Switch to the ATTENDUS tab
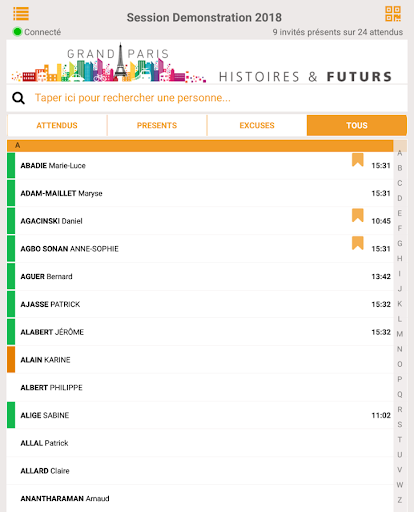This screenshot has width=414, height=512. [x=57, y=125]
